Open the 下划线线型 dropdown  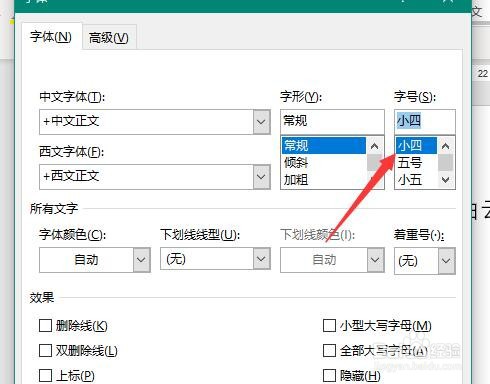click(x=261, y=259)
